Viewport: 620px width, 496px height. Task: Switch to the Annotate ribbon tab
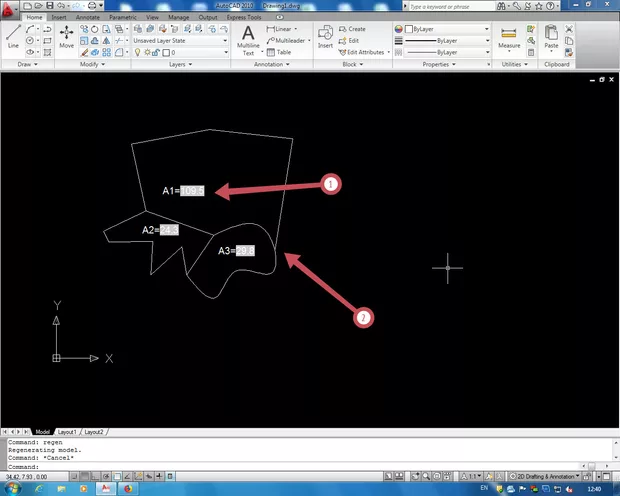point(88,18)
